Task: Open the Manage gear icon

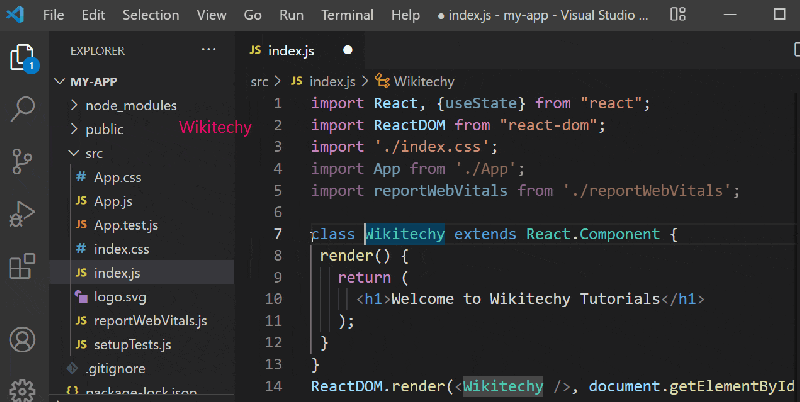Action: tap(22, 391)
